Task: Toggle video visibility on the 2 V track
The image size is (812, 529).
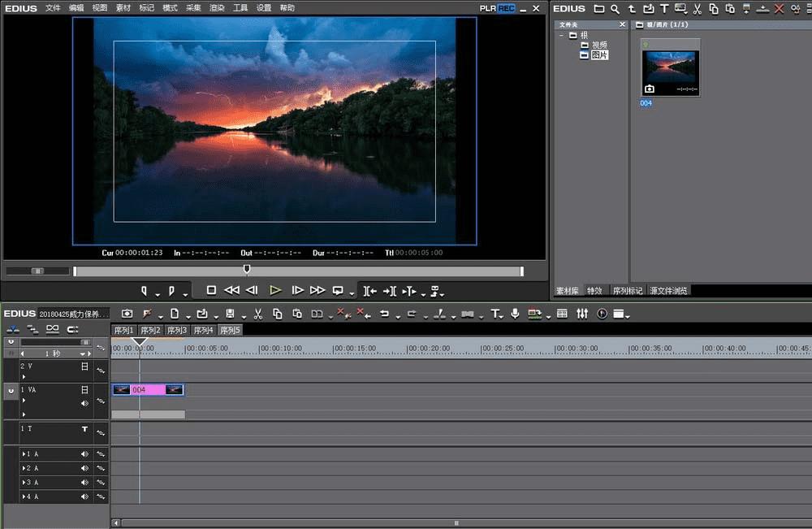Action: coord(84,366)
